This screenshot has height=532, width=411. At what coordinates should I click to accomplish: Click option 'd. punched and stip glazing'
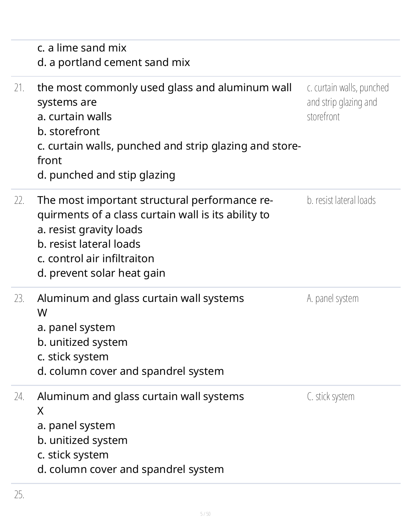[106, 175]
